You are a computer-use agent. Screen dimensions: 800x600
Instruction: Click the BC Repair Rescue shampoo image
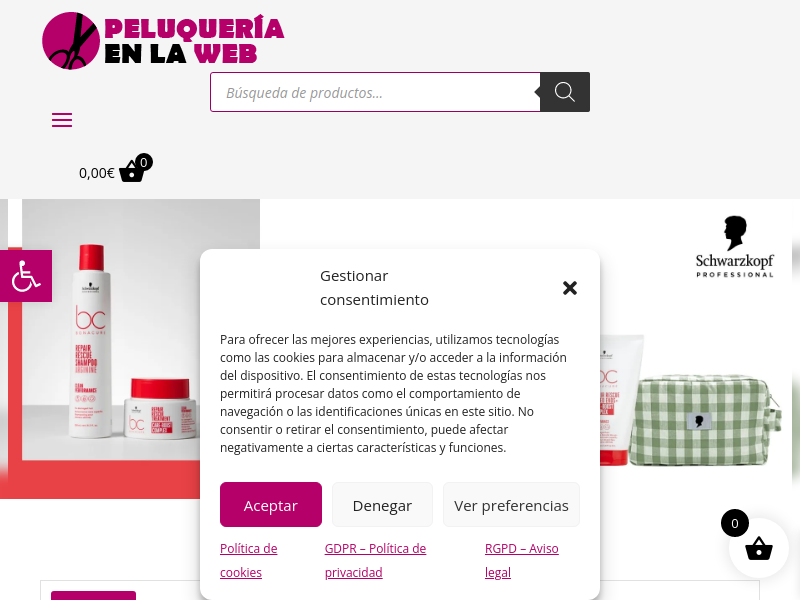coord(90,342)
